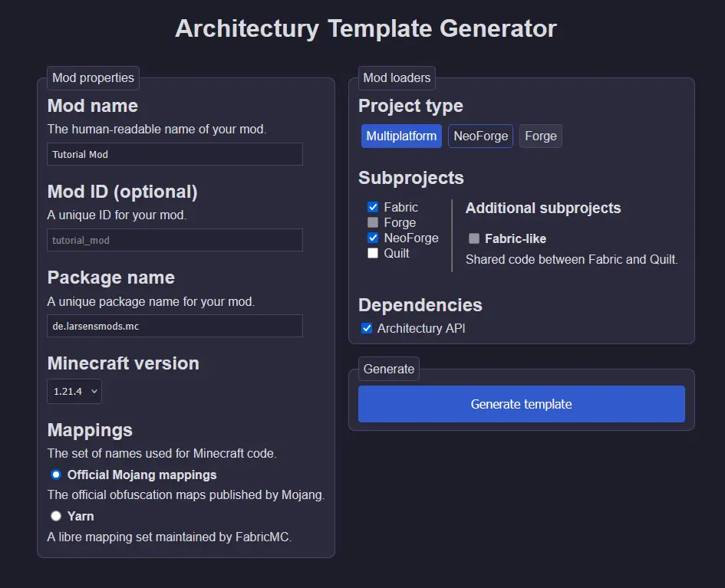
Task: Click the Mod properties legend label
Action: (x=93, y=77)
